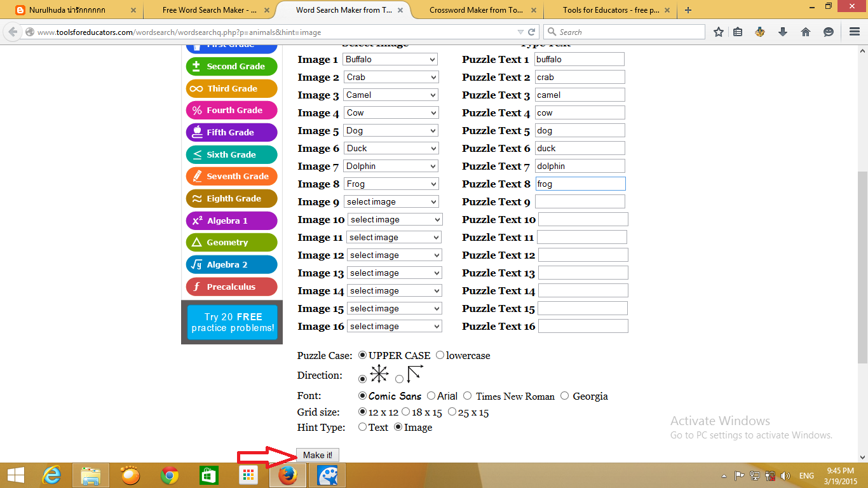
Task: Select the lowercase puzzle case option
Action: [440, 355]
